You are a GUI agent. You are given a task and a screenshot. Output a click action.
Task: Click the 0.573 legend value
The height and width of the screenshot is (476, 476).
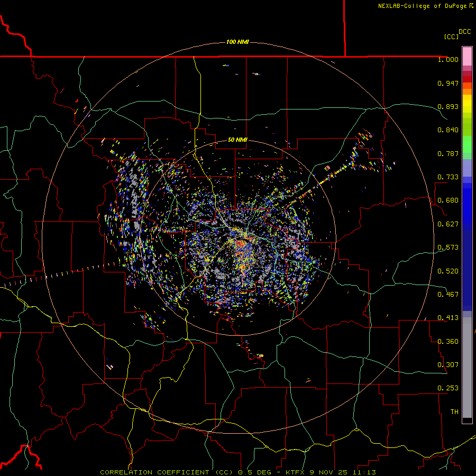(x=448, y=248)
